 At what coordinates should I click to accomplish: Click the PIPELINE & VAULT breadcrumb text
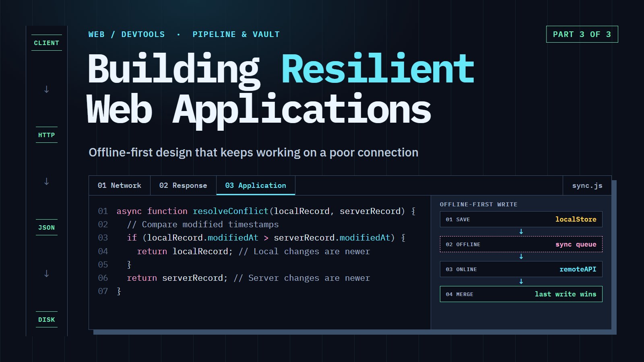click(x=236, y=34)
